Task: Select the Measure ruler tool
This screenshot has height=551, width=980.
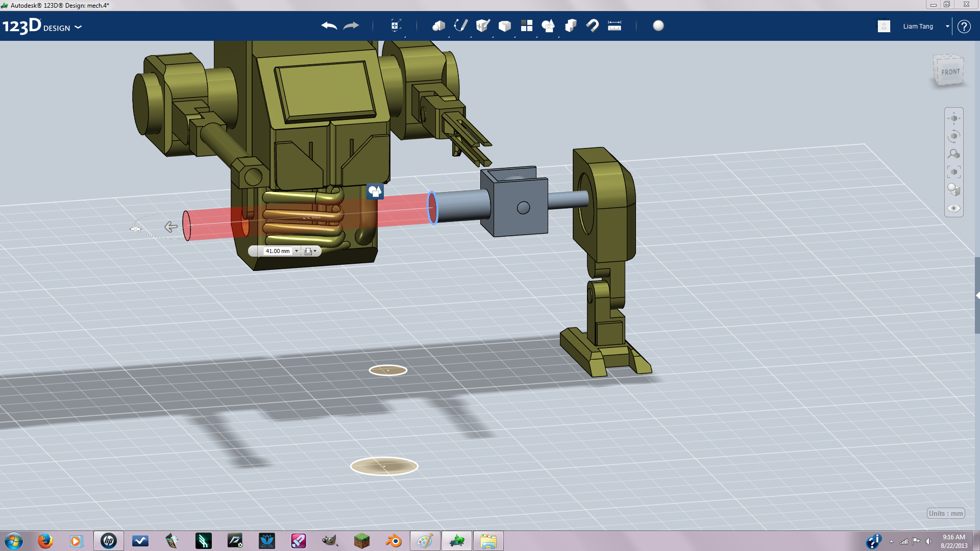Action: [615, 26]
